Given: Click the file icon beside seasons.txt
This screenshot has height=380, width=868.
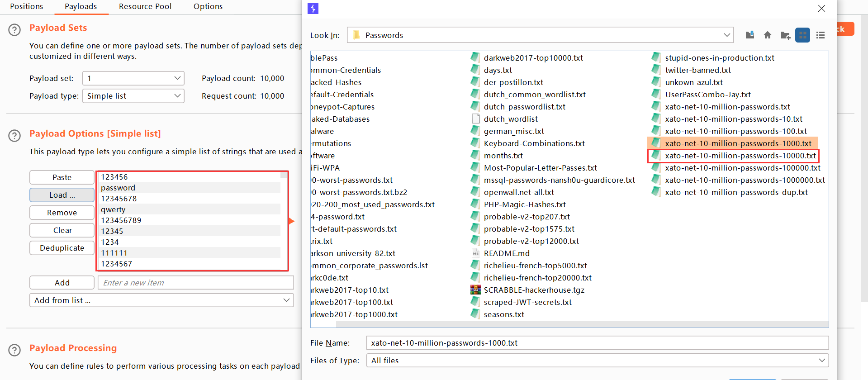Looking at the screenshot, I should [x=475, y=314].
